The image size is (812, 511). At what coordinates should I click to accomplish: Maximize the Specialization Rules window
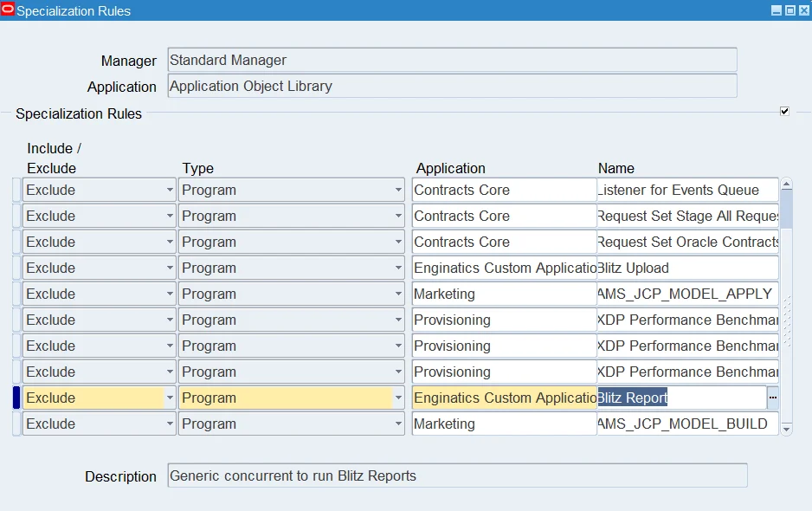790,10
